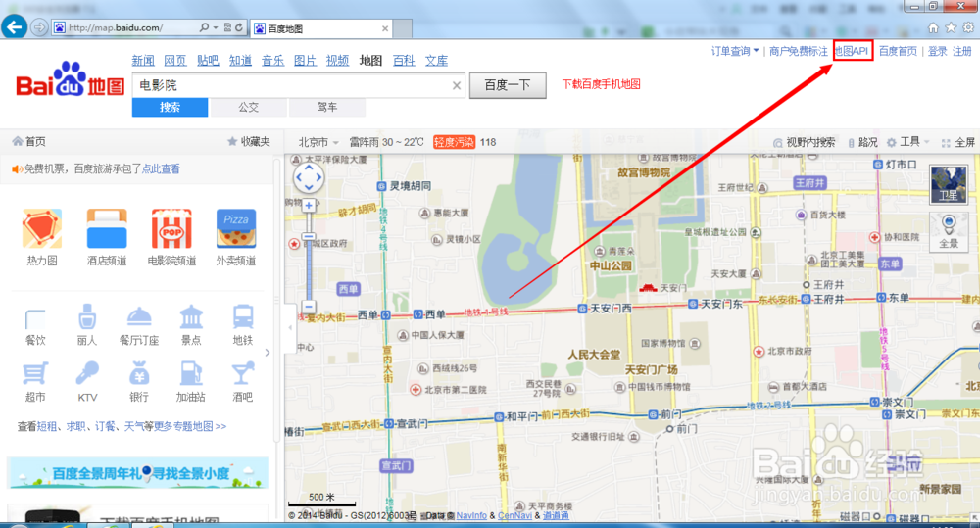Viewport: 980px width, 528px height.
Task: Open the 收藏夹 favorites link
Action: tap(249, 141)
